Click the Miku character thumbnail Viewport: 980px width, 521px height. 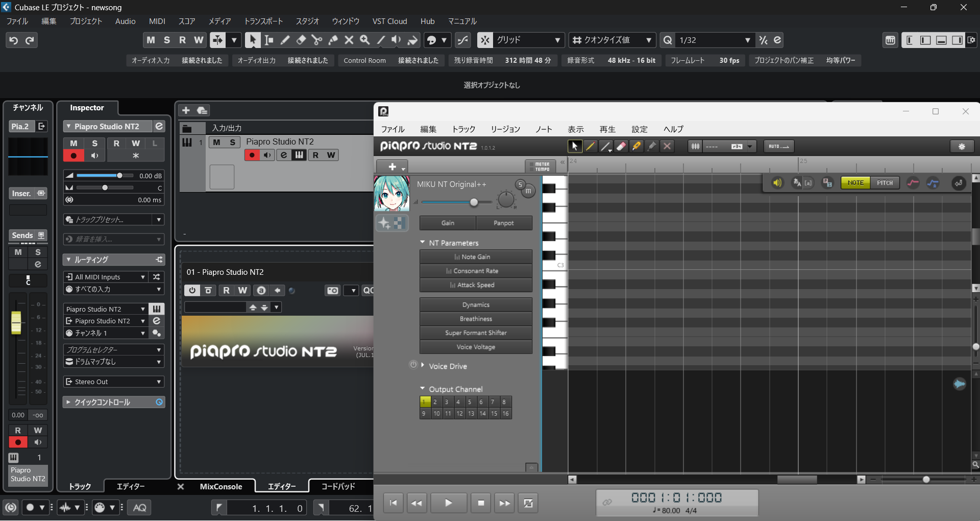coord(391,194)
